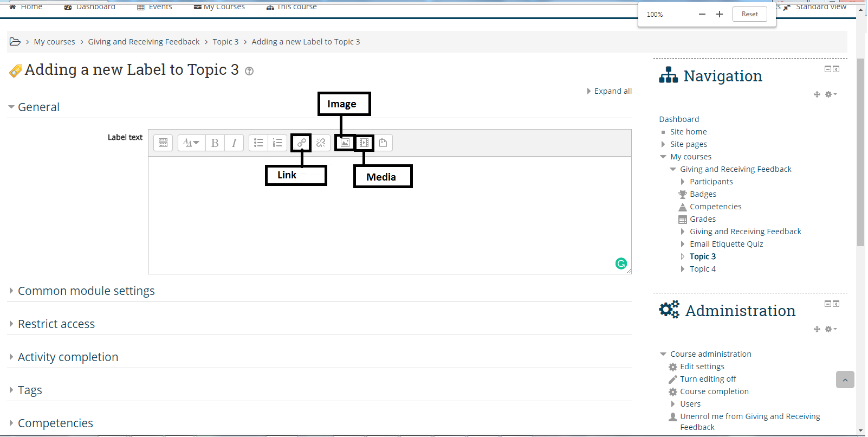Toggle italic text formatting
The width and height of the screenshot is (868, 437).
click(x=234, y=143)
